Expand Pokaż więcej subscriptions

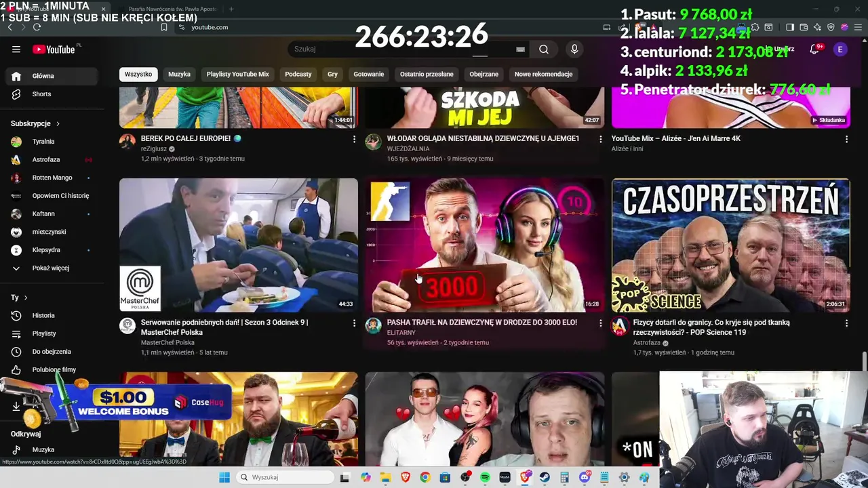[x=52, y=268]
